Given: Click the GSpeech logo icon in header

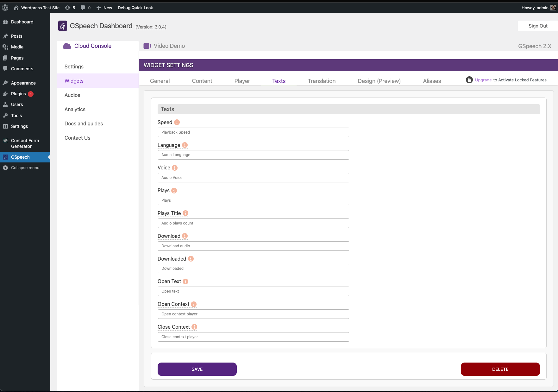Looking at the screenshot, I should point(62,26).
